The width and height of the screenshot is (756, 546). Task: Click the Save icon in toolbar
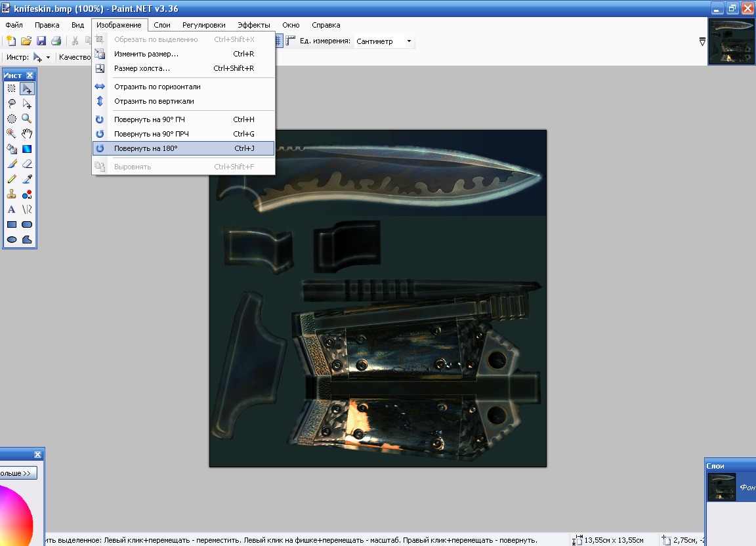coord(41,41)
